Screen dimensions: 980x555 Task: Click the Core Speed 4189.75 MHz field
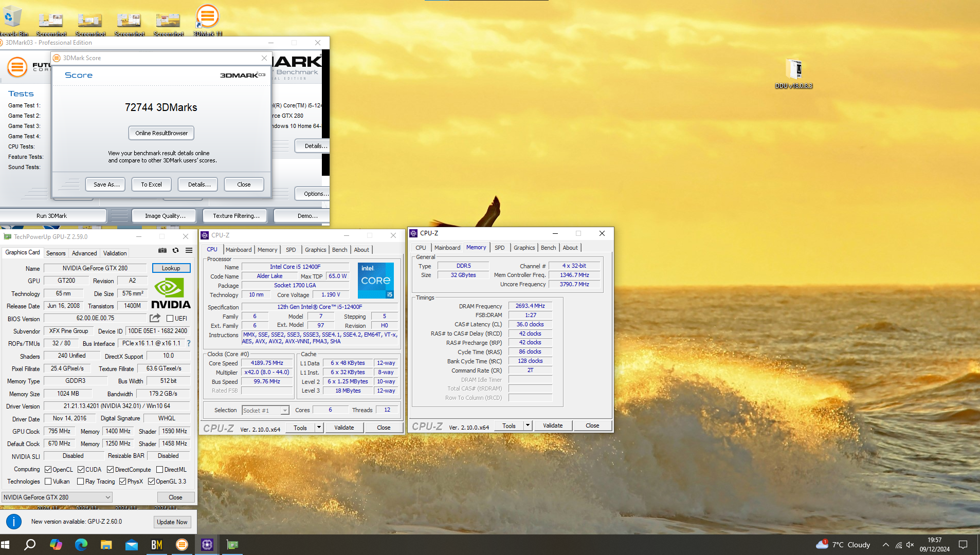tap(267, 363)
